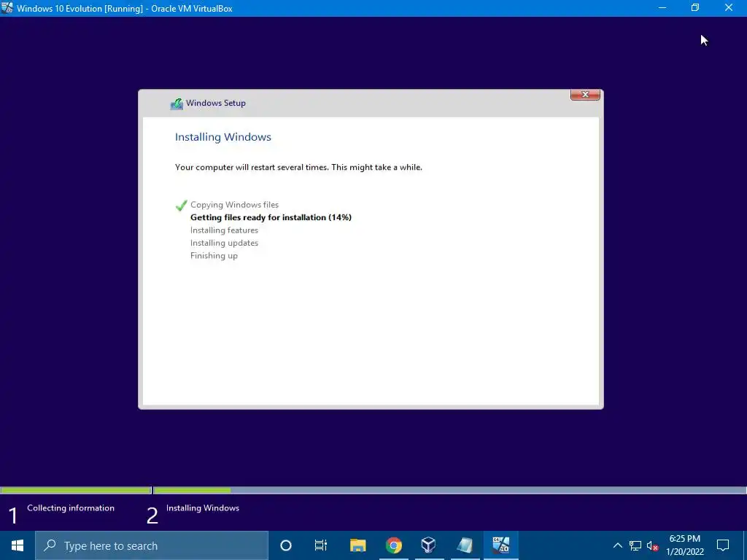Click the "Installing Windows" heading
The width and height of the screenshot is (747, 560).
(x=223, y=137)
